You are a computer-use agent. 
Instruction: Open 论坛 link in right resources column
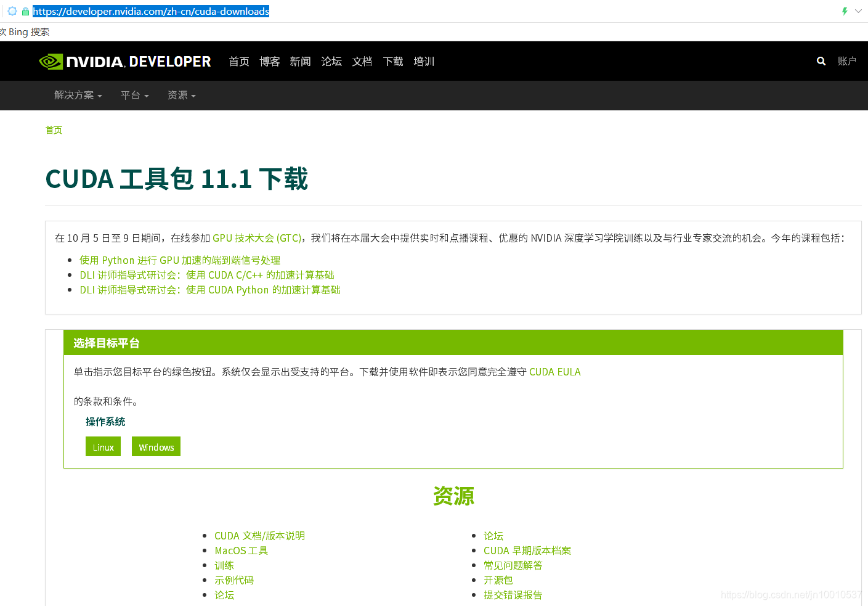click(x=493, y=536)
